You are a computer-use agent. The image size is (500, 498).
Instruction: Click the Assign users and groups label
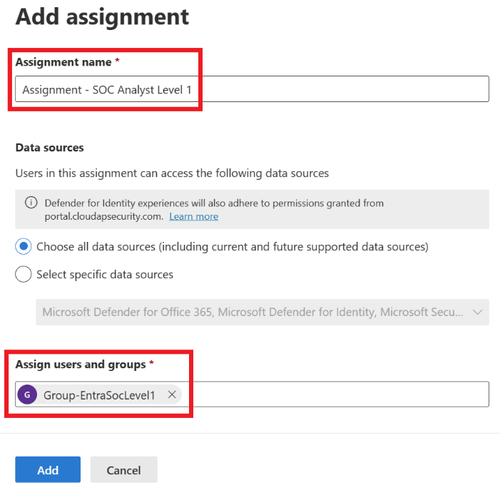coord(81,364)
